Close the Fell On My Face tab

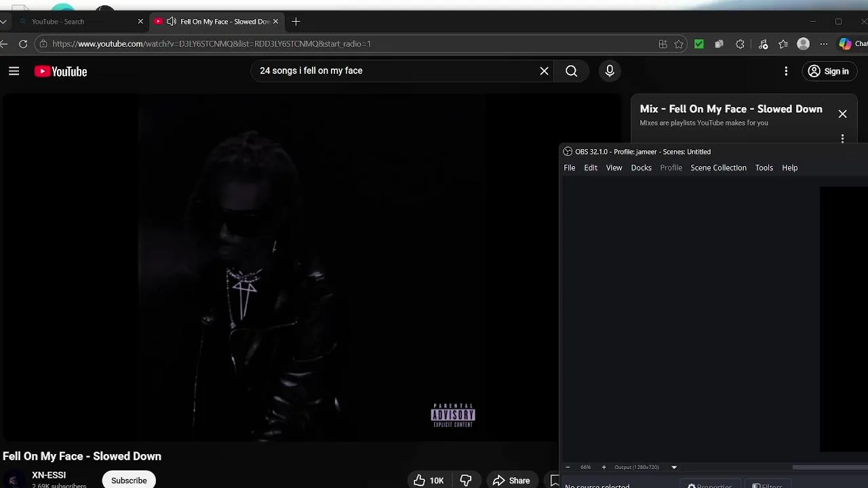coord(275,22)
